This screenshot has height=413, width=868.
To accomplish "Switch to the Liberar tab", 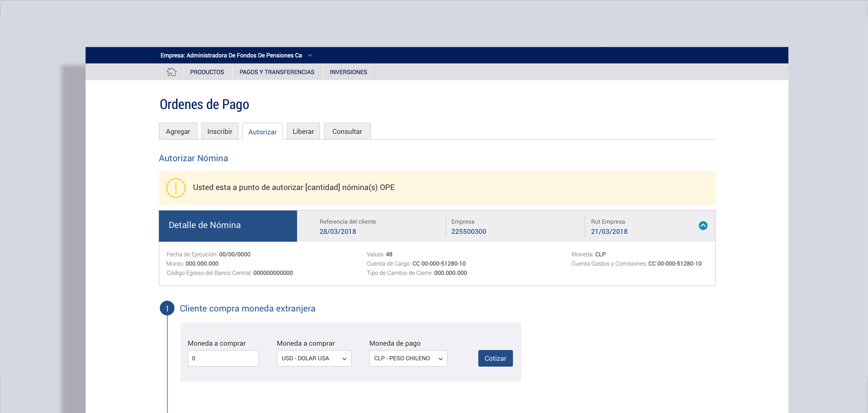I will [303, 131].
